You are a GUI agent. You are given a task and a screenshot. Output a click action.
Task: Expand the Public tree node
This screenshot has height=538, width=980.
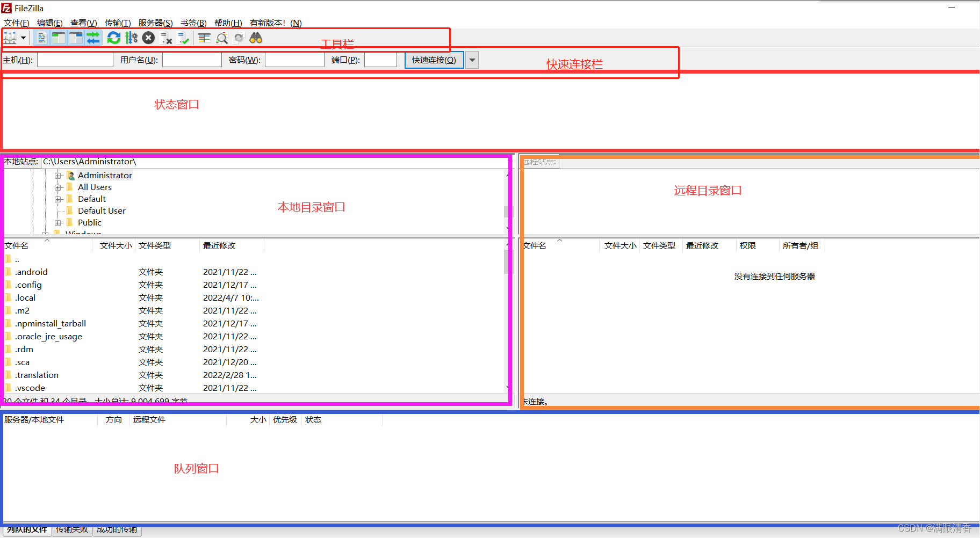pyautogui.click(x=58, y=223)
